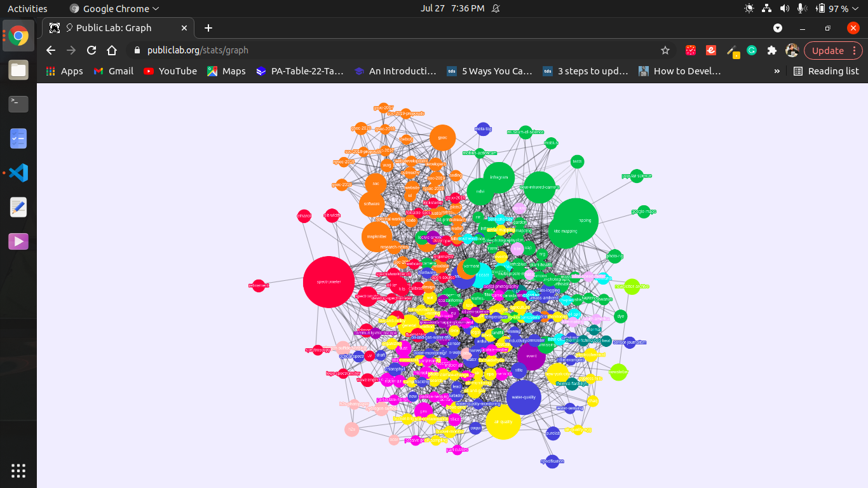
Task: Select the yellow air quality node
Action: pos(503,421)
